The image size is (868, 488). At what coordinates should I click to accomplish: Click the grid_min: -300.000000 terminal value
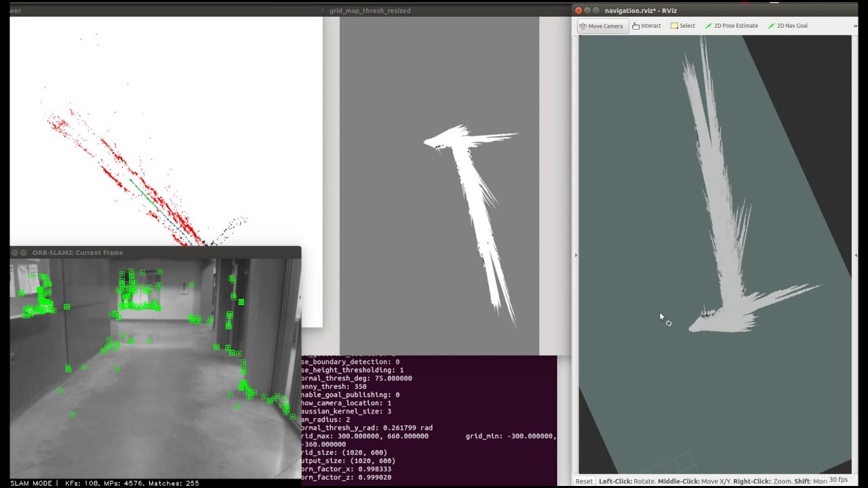[x=511, y=436]
